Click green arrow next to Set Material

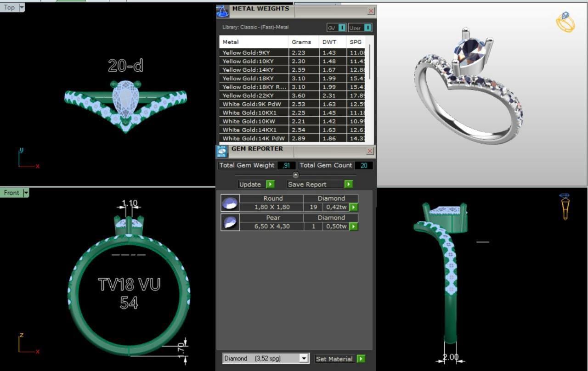pyautogui.click(x=361, y=359)
